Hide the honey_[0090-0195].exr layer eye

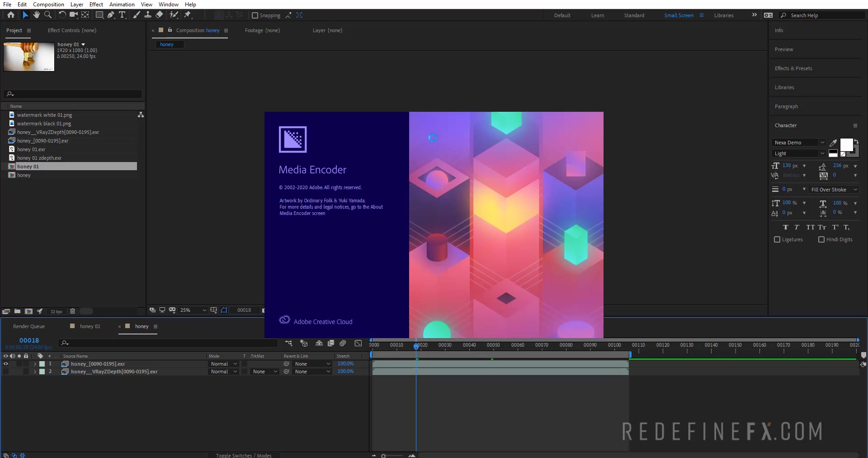click(x=5, y=363)
